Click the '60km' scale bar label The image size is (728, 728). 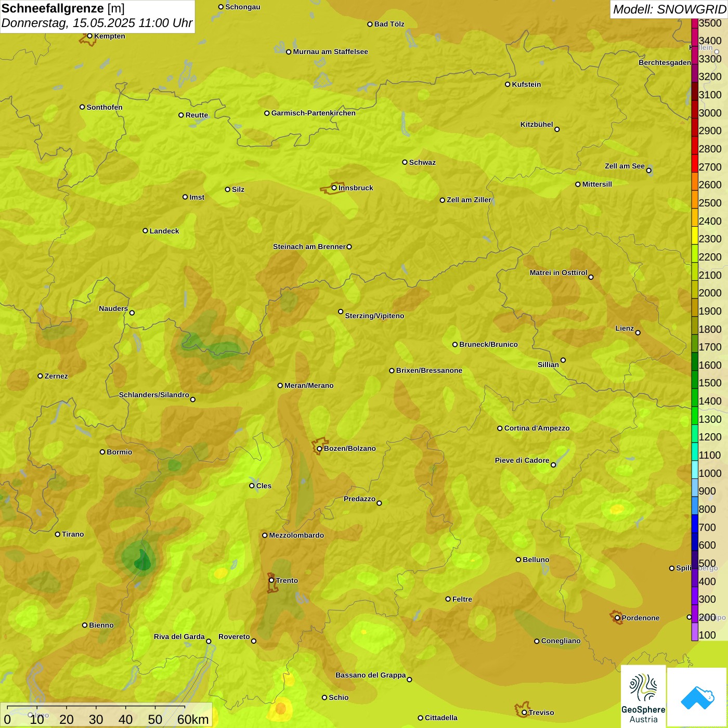click(193, 719)
